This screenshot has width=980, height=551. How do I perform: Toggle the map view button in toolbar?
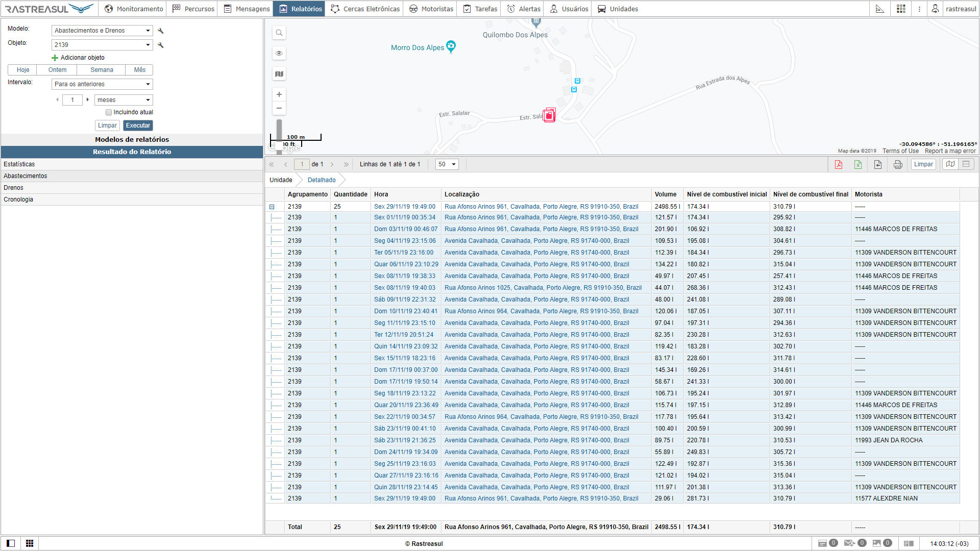tap(950, 164)
